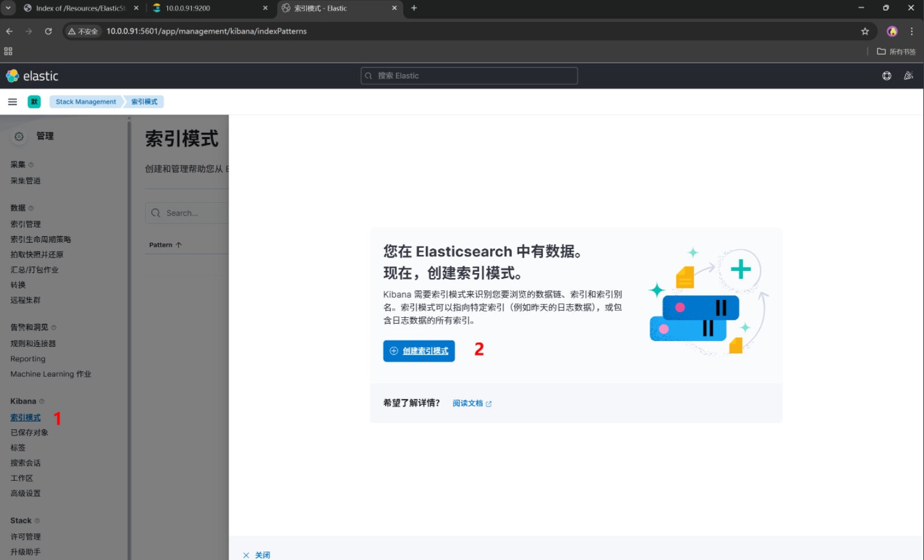Open 标签 in the sidebar
Screen dimensions: 924x560
(18, 448)
